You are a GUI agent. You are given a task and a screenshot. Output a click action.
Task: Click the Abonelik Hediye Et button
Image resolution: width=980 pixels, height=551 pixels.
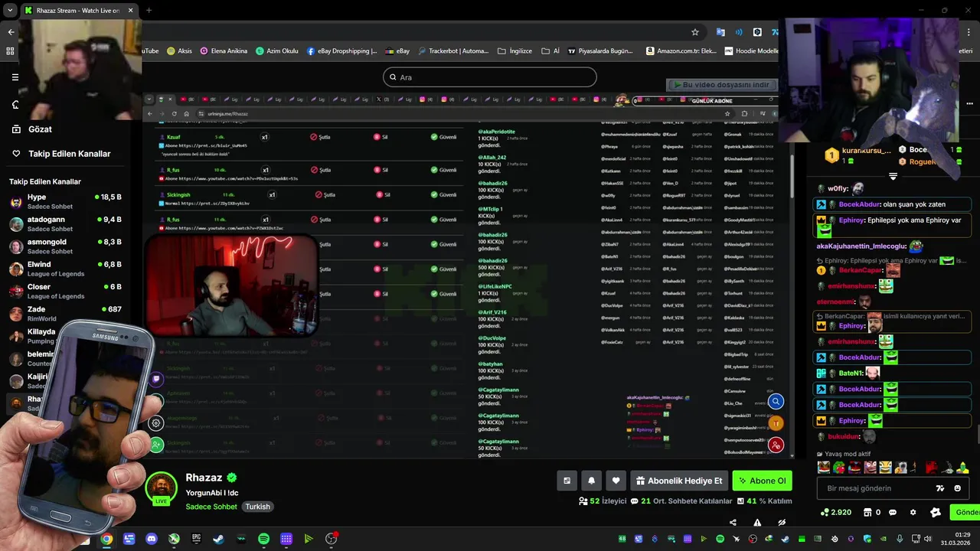click(678, 481)
